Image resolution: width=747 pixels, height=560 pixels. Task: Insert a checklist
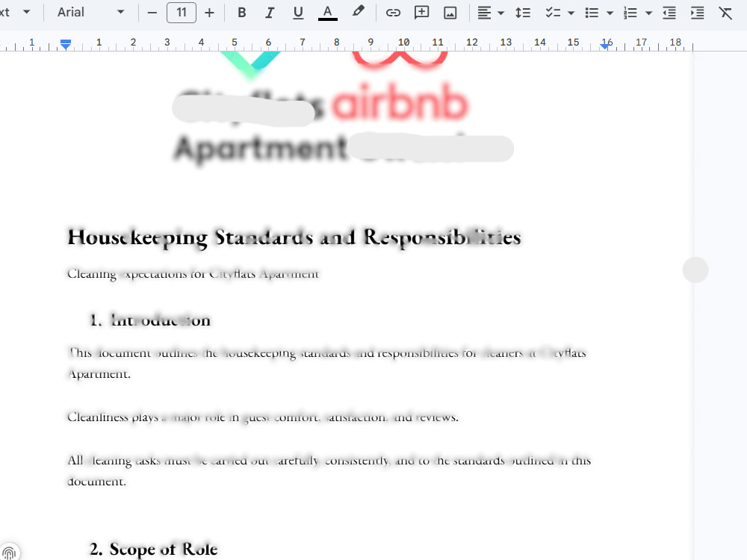[553, 13]
